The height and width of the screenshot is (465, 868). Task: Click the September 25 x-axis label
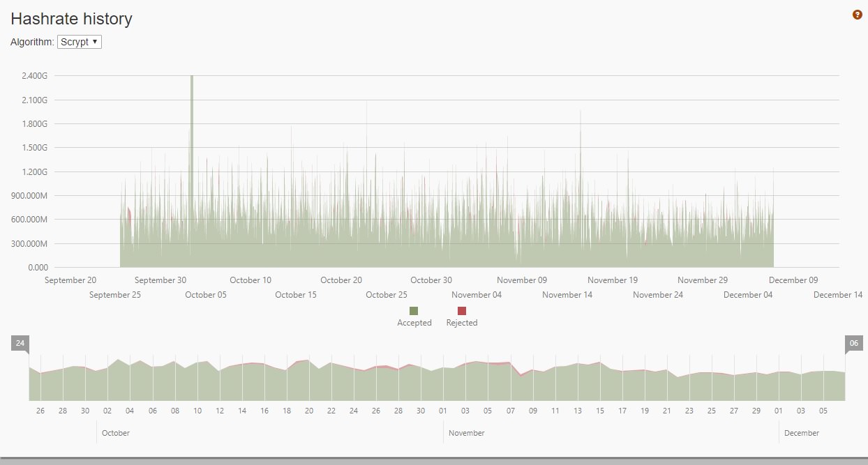coord(115,295)
